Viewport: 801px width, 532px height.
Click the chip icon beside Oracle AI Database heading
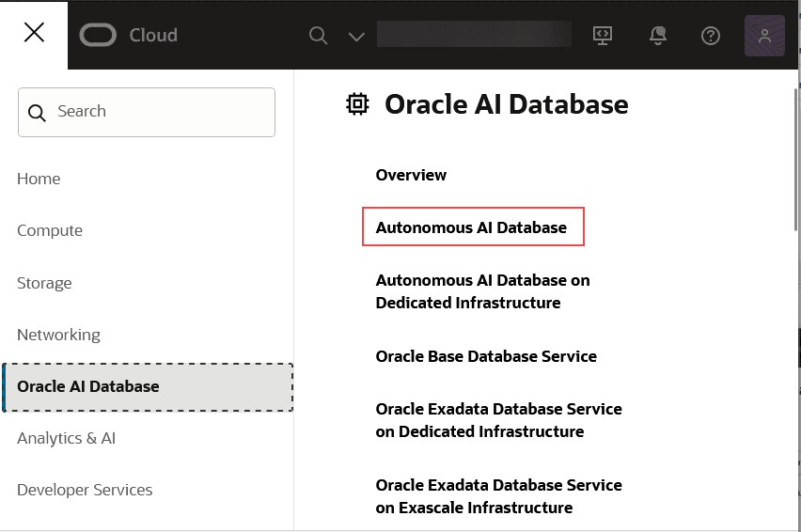(357, 104)
